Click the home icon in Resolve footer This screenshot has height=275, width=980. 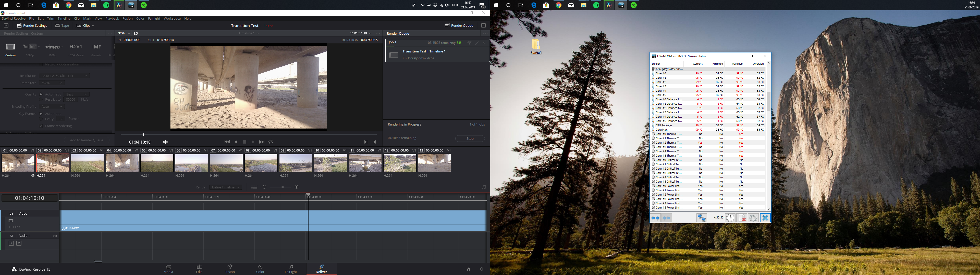pyautogui.click(x=468, y=269)
